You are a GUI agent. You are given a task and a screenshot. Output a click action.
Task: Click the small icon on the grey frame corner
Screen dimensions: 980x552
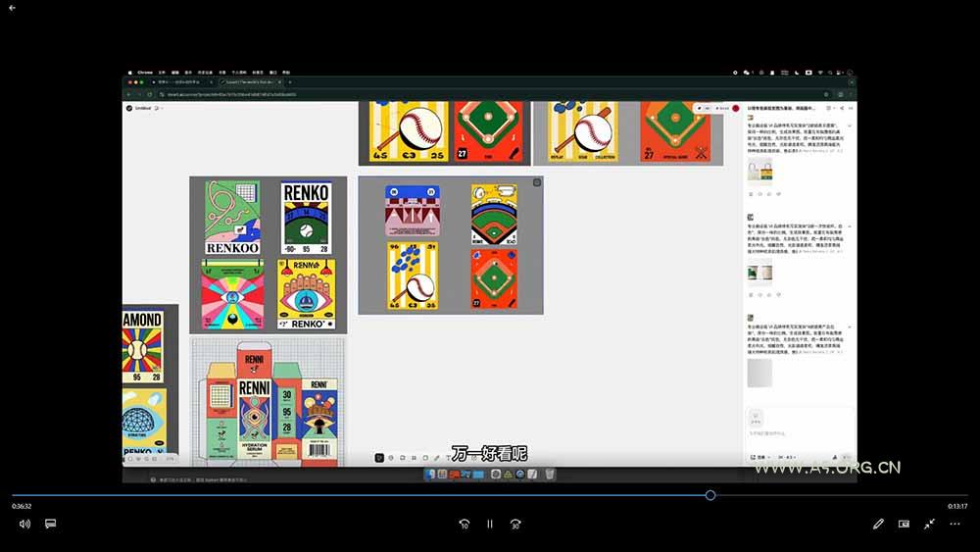point(537,182)
